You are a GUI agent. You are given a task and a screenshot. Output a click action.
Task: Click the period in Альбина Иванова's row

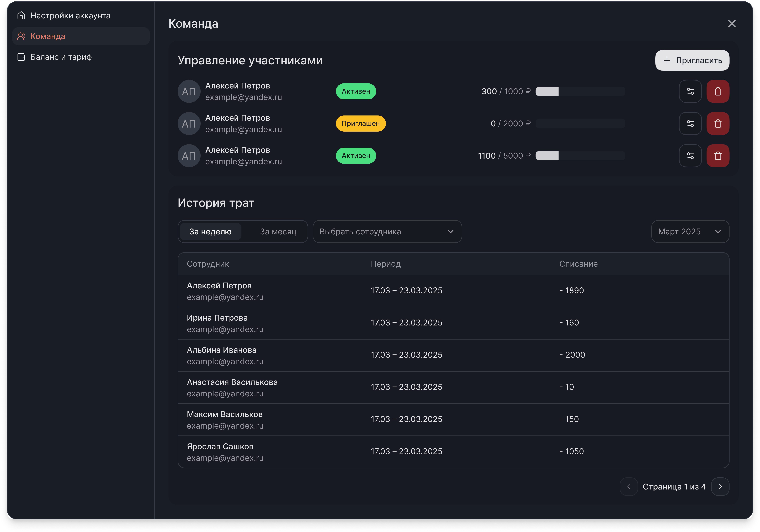406,355
